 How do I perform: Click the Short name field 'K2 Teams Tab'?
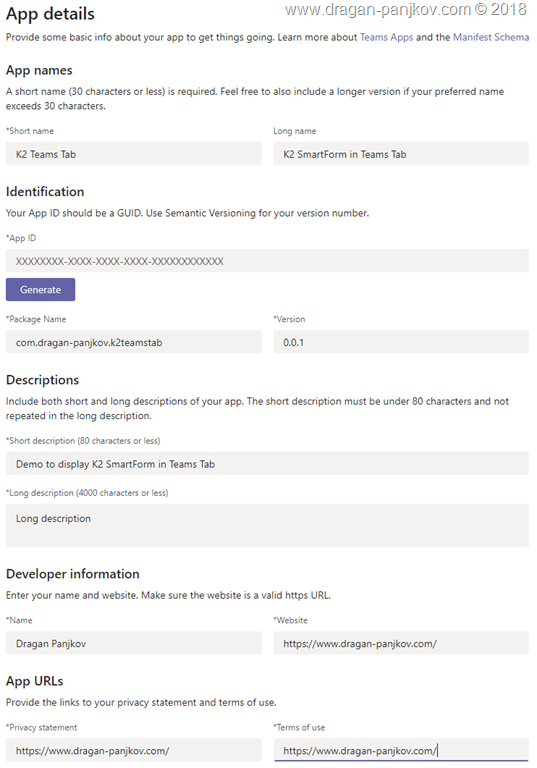(x=134, y=154)
